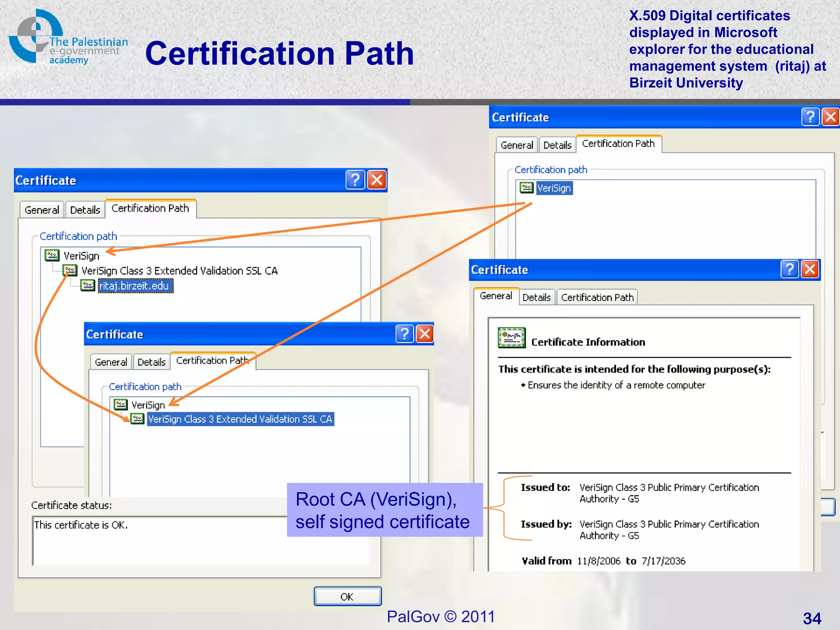The image size is (840, 630).
Task: Select VeriSign root node in middle window tree
Action: [148, 405]
